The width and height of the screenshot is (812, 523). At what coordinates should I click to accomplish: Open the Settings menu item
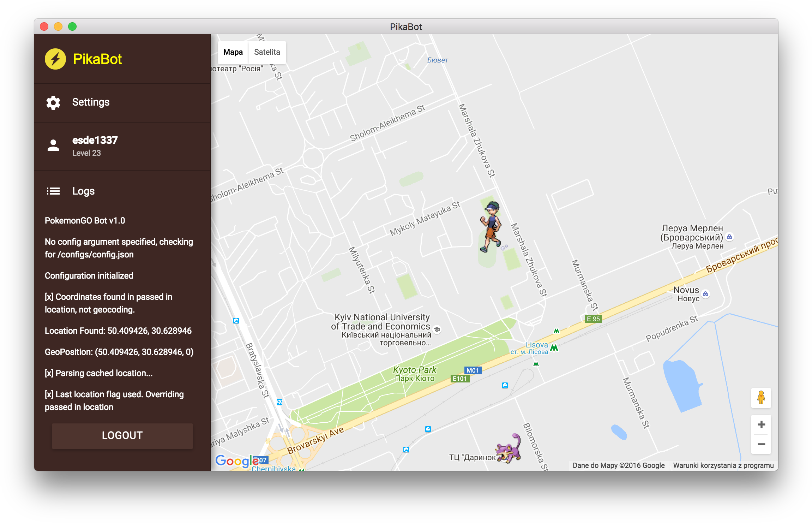91,102
